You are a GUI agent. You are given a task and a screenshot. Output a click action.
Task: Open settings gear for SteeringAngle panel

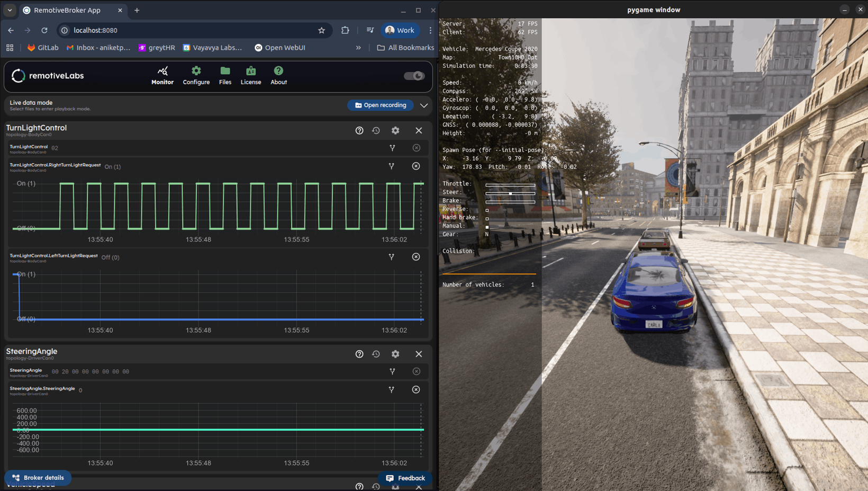(x=395, y=354)
